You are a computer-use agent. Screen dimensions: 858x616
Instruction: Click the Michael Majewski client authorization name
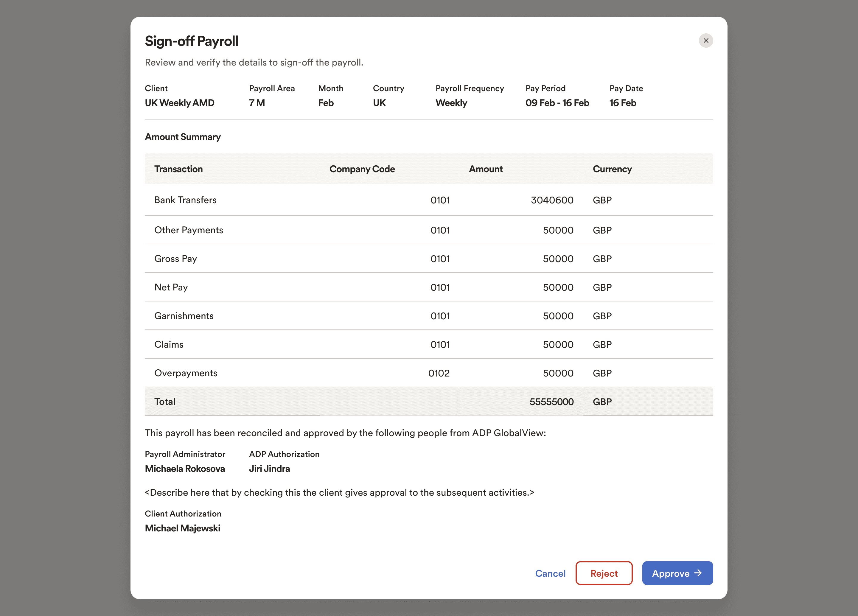(182, 528)
